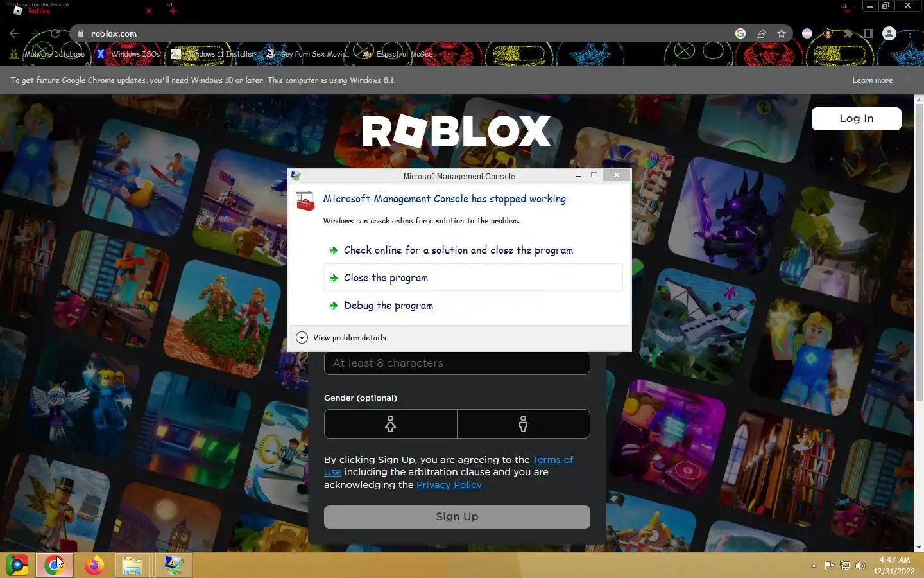Open the Privacy Policy link
Image resolution: width=924 pixels, height=578 pixels.
[449, 485]
